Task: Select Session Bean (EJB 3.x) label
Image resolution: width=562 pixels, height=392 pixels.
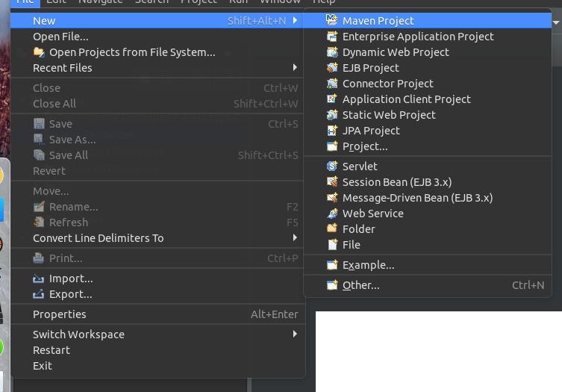Action: [x=397, y=182]
